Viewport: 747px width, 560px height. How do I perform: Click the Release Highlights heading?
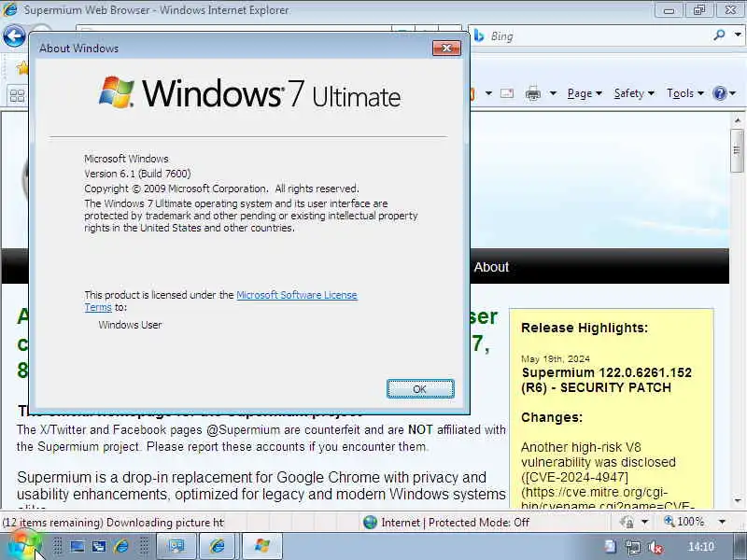pos(585,328)
